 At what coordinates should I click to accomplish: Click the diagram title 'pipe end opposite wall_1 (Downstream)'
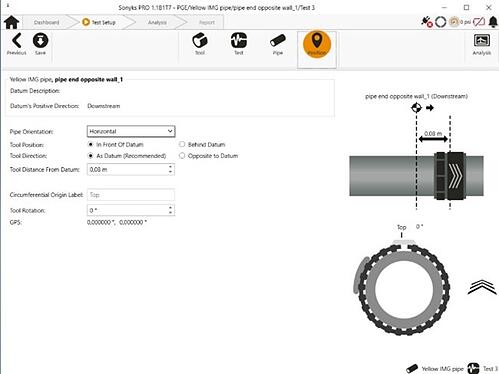[416, 96]
